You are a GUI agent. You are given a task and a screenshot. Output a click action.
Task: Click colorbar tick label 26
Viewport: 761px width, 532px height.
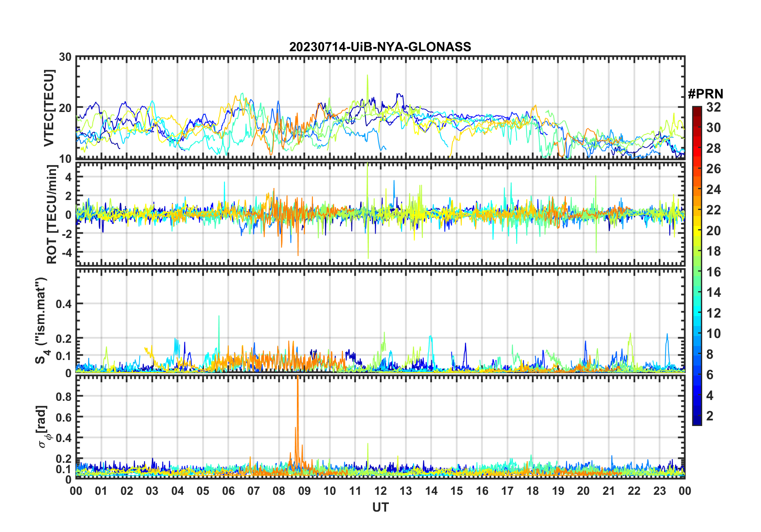click(713, 169)
